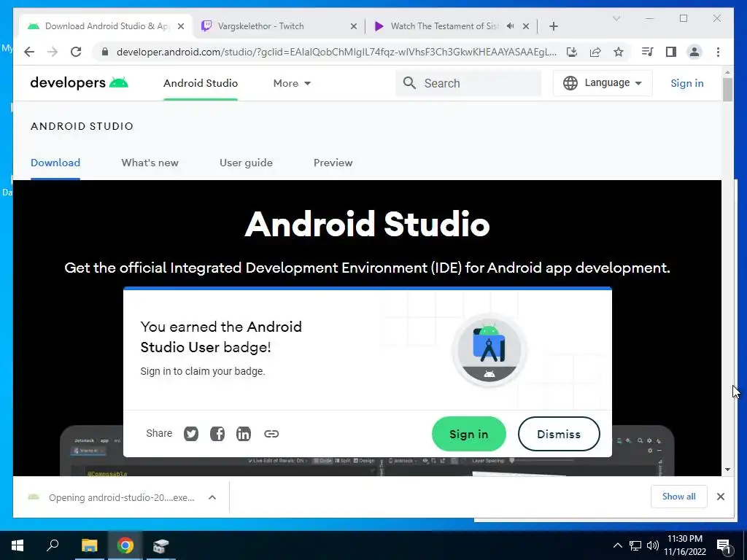
Task: Open the Preview tab
Action: (333, 163)
